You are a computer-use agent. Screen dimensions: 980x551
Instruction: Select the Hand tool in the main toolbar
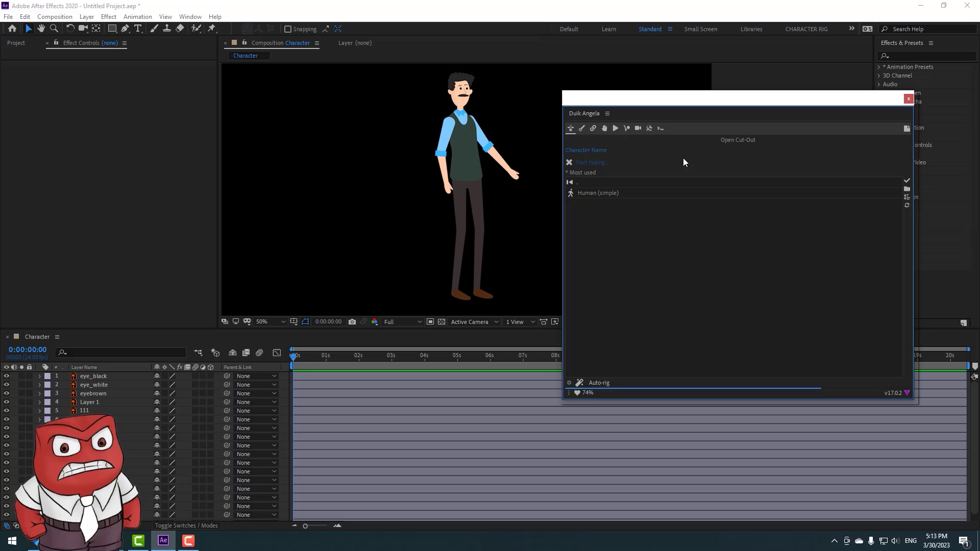[x=41, y=29]
